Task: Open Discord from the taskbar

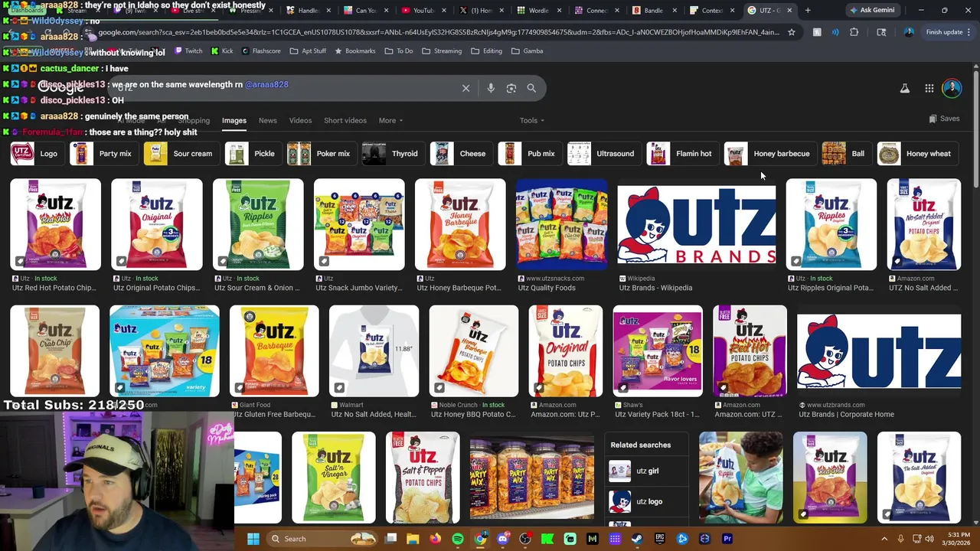Action: 502,539
